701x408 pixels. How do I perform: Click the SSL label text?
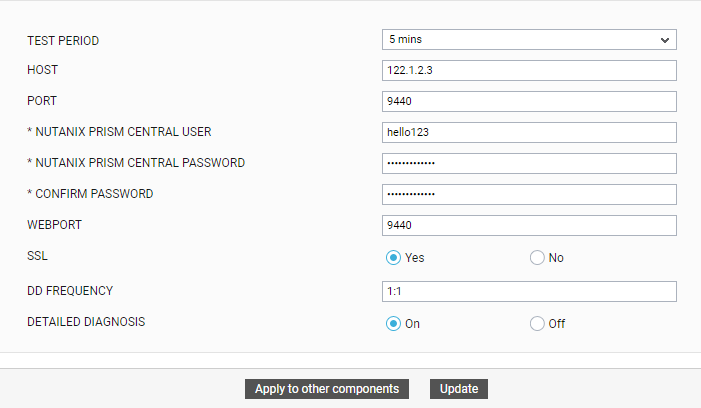point(37,256)
